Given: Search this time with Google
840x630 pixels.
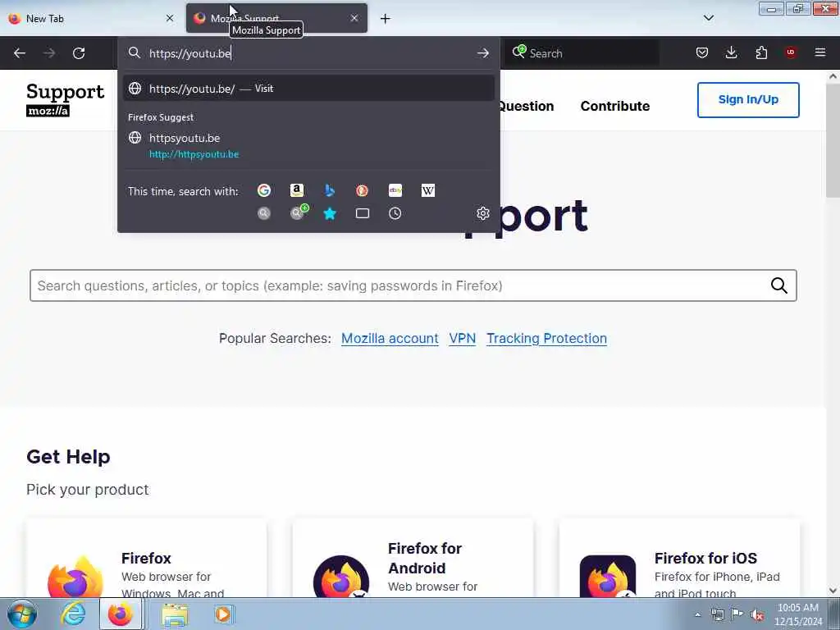Looking at the screenshot, I should click(264, 190).
